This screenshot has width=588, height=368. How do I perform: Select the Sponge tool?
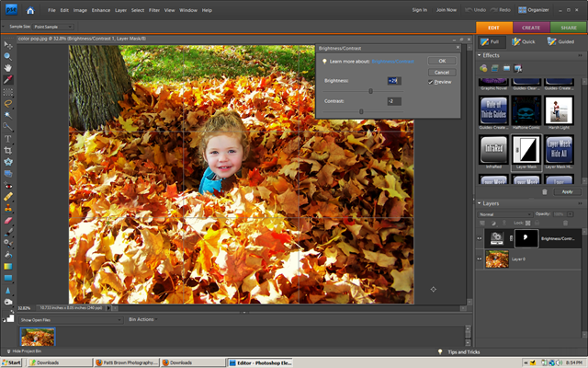8,302
